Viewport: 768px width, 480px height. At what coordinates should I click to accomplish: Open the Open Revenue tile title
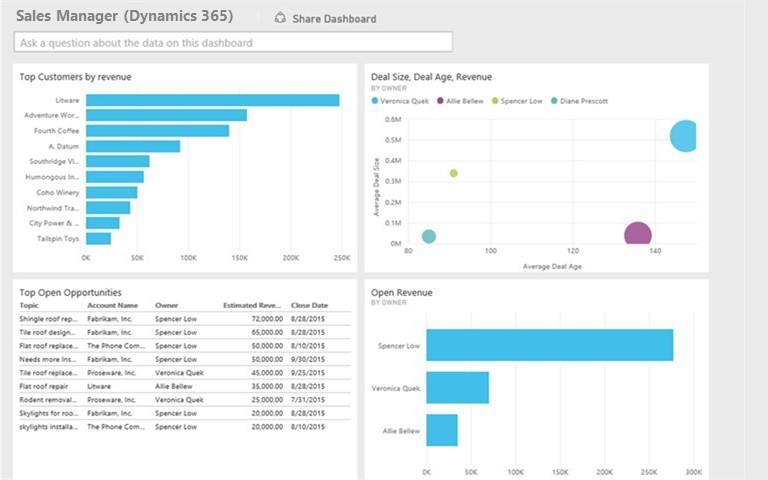click(x=402, y=292)
